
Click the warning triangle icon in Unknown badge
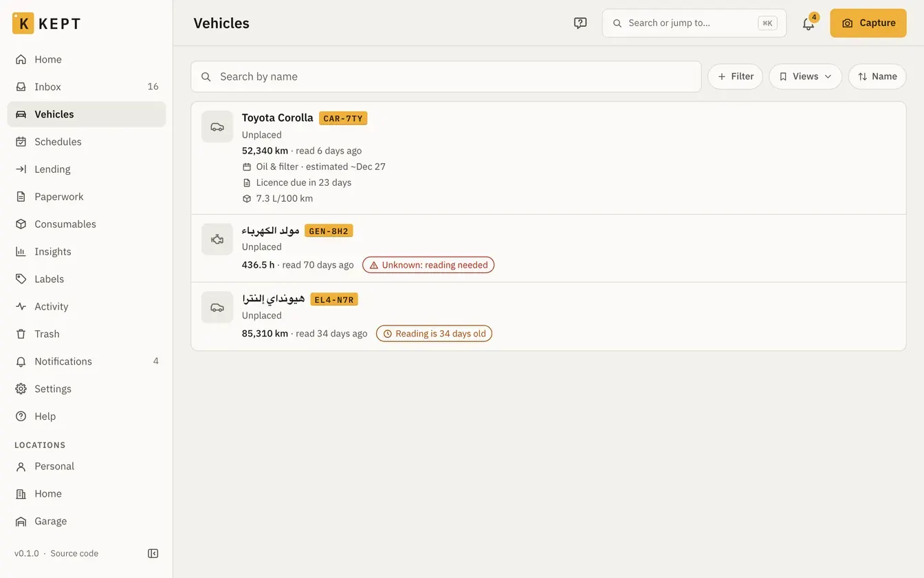pyautogui.click(x=374, y=265)
